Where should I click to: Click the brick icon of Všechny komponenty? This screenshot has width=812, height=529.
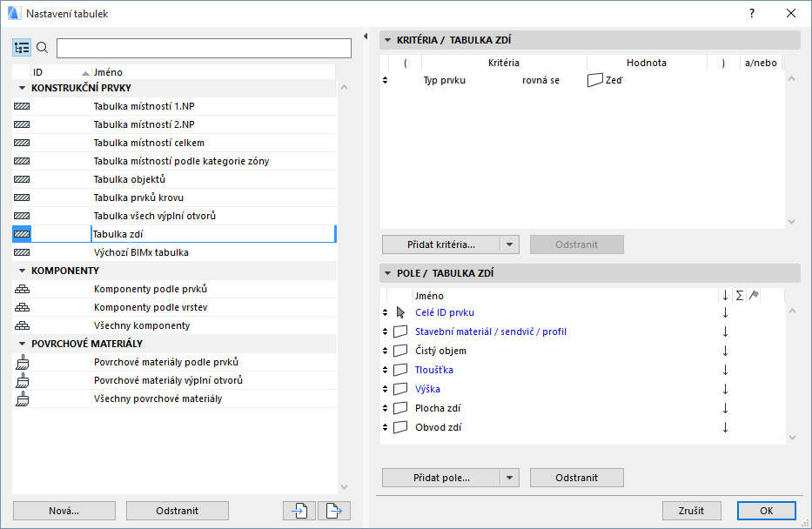point(23,325)
